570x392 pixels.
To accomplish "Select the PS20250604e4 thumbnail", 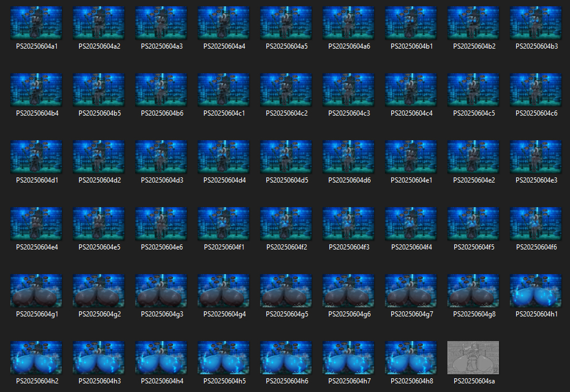I will pos(36,223).
